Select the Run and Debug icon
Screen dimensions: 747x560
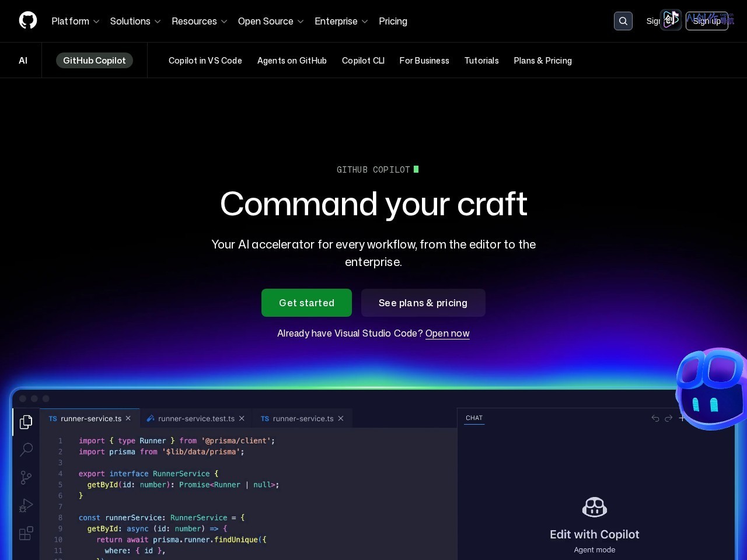pyautogui.click(x=26, y=505)
